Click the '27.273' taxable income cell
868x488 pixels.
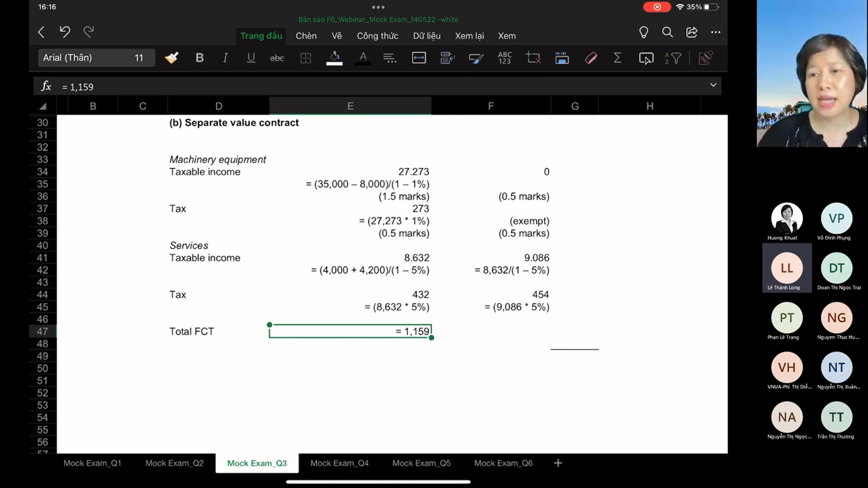(x=350, y=172)
